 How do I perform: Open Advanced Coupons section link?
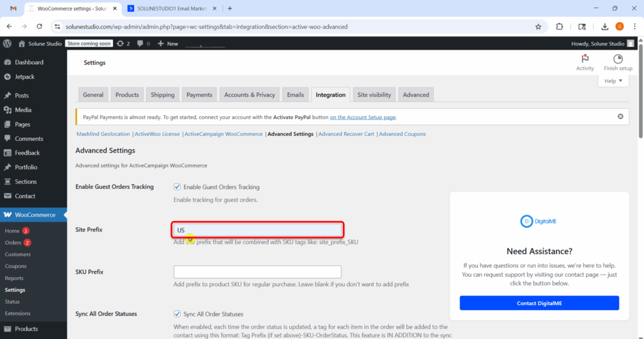click(x=402, y=134)
